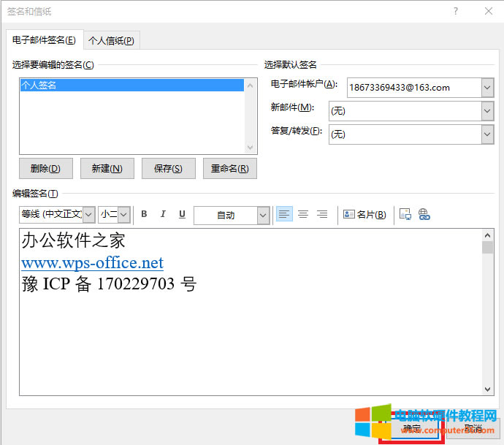Toggle bold formatting in signature editor
Viewport: 504px width, 445px height.
tap(144, 214)
